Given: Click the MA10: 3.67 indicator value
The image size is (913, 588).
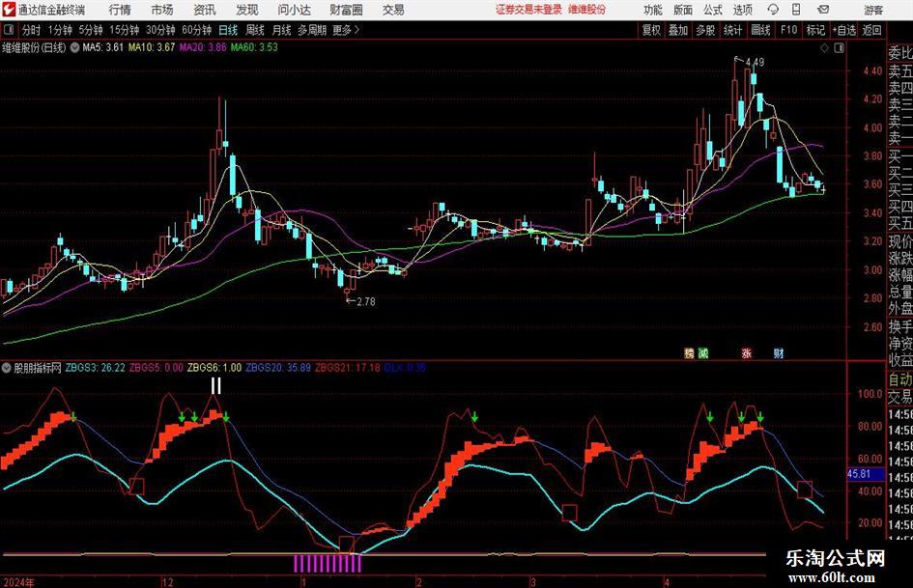Looking at the screenshot, I should tap(152, 47).
